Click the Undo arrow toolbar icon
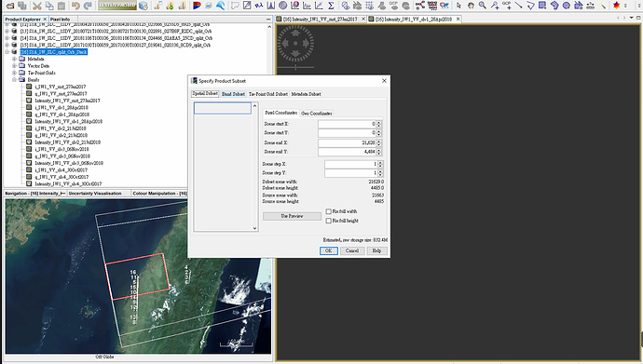Image resolution: width=643 pixels, height=364 pixels. coord(75,6)
